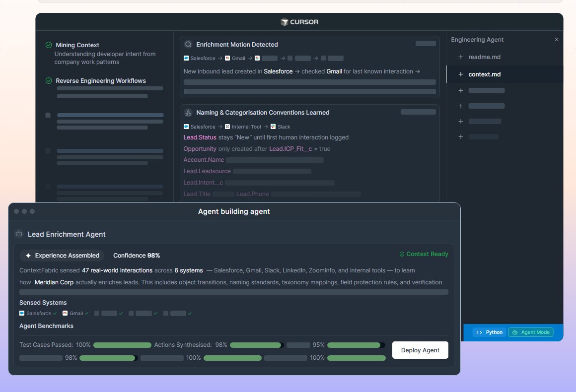This screenshot has height=392, width=576.
Task: Click the sparkle icon in Experience Assembled
Action: pyautogui.click(x=28, y=256)
